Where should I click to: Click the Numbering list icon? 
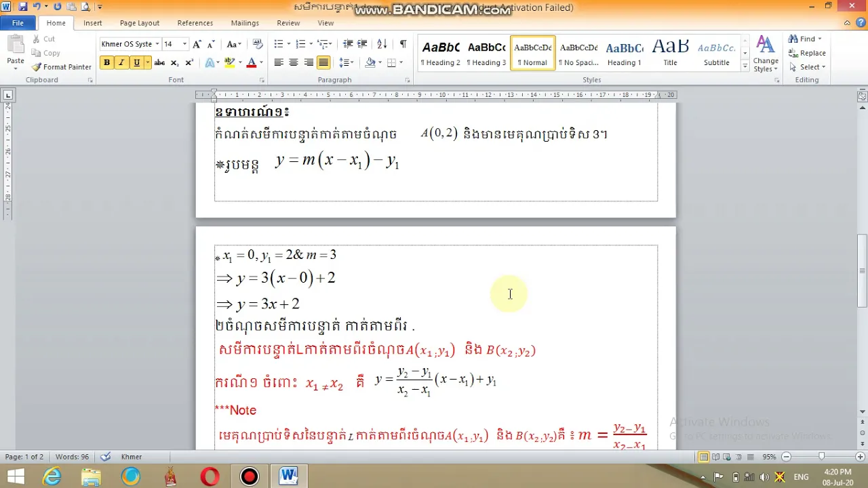click(300, 44)
